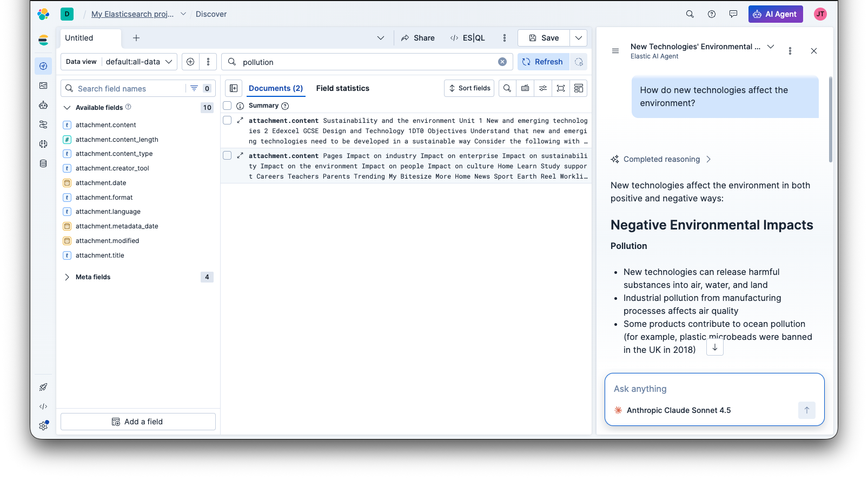Screen dimensions: 868x479
Task: Add a filter with the plus icon
Action: point(190,62)
